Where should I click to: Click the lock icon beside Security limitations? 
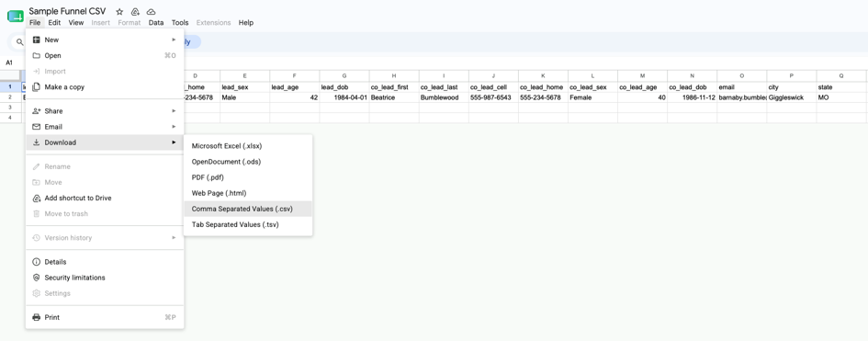(x=37, y=278)
